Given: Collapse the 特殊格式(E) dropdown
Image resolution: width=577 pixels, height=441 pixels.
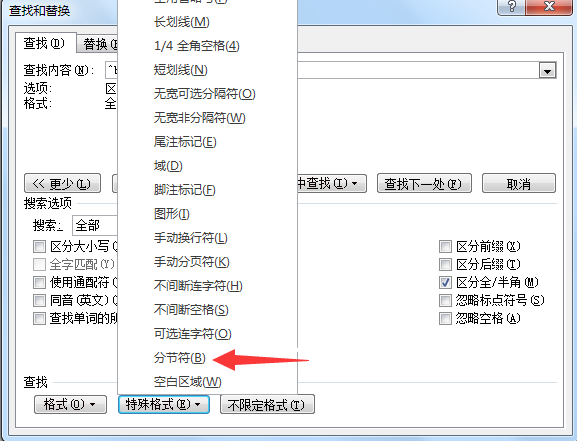Looking at the screenshot, I should 164,405.
